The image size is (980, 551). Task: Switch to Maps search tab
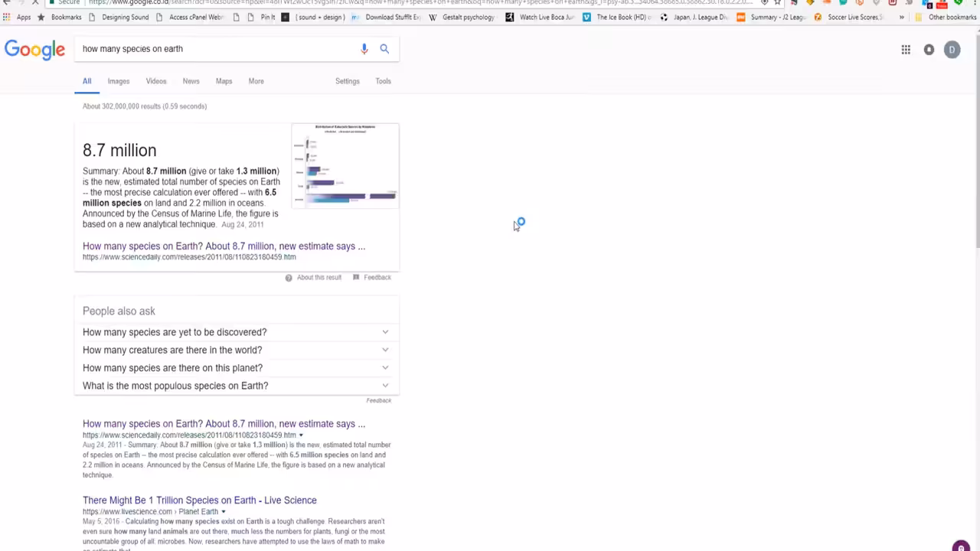(x=224, y=81)
